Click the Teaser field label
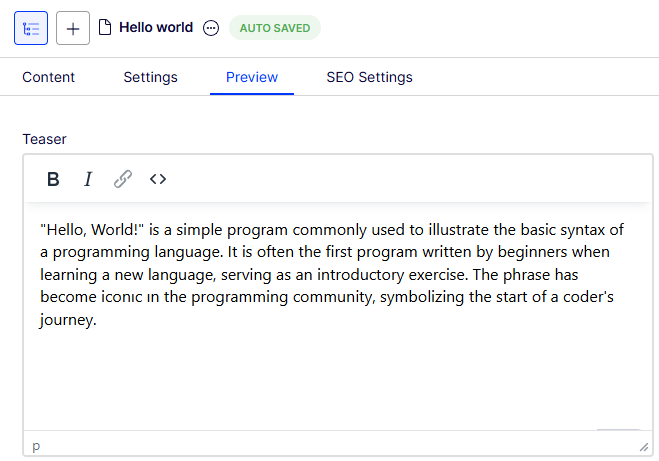 click(45, 139)
